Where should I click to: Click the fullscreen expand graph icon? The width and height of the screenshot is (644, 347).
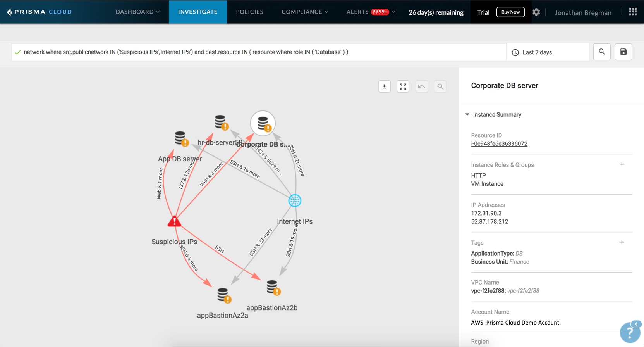tap(403, 86)
